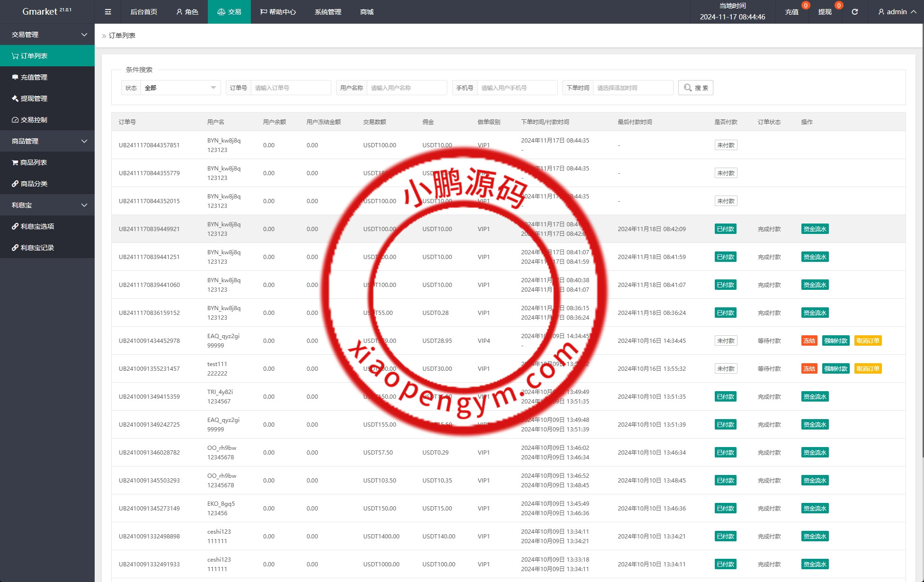The width and height of the screenshot is (924, 582).
Task: Open the 状态 dropdown set to 全部
Action: coord(180,88)
